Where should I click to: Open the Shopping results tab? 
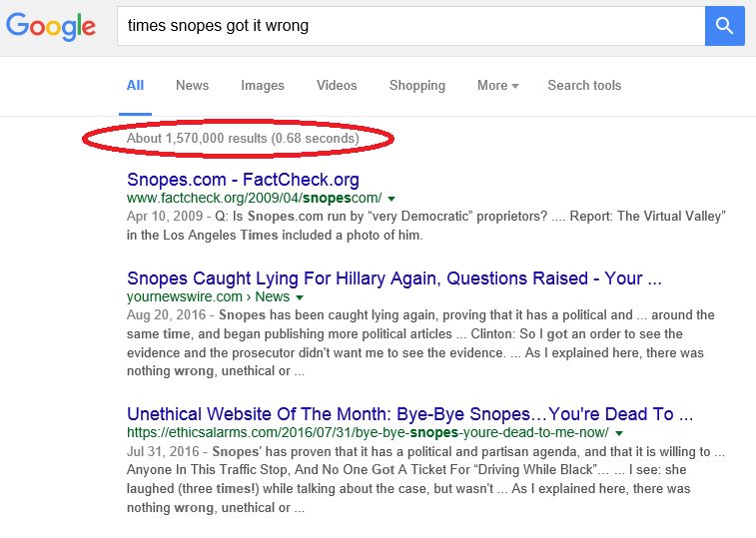coord(417,85)
